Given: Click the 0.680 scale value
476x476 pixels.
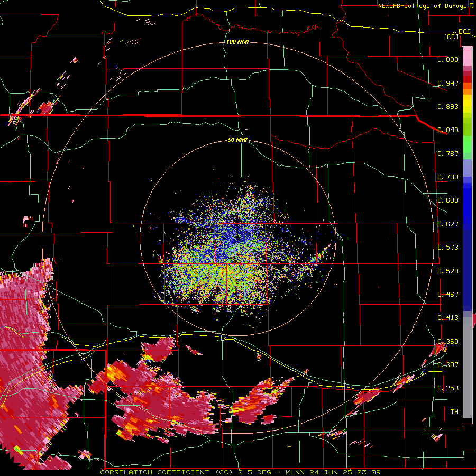Looking at the screenshot, I should tap(448, 200).
